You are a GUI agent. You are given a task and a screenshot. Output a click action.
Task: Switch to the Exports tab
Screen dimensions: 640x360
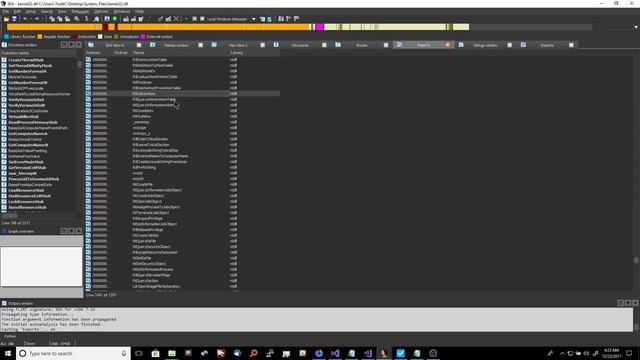pos(547,45)
